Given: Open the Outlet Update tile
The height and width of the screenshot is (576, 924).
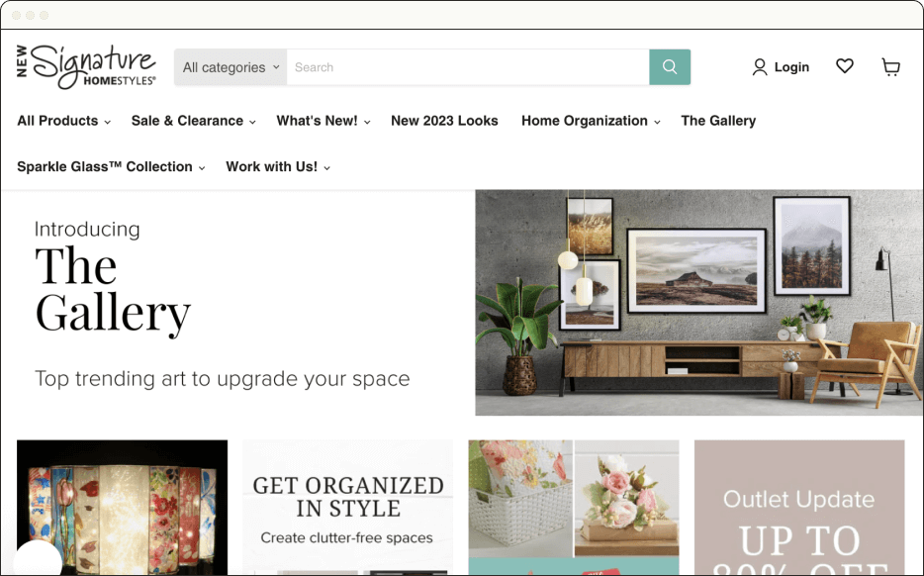Looking at the screenshot, I should (799, 507).
